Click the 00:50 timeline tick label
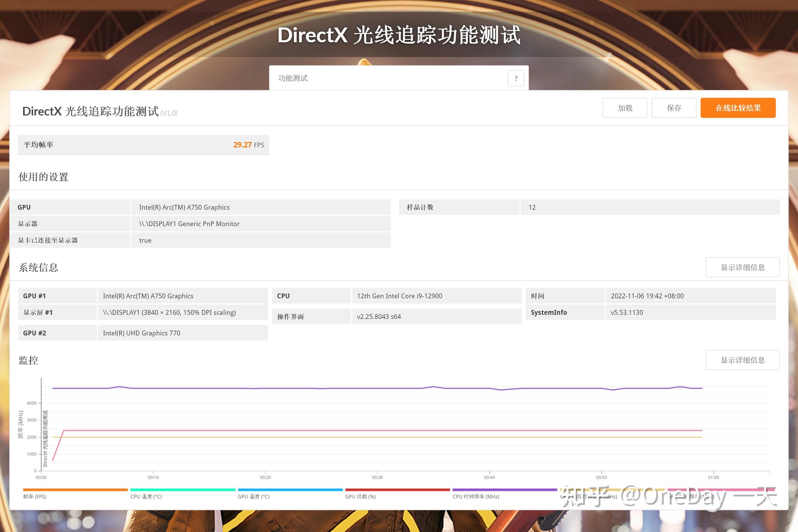Screen dimensions: 798x532 point(601,477)
